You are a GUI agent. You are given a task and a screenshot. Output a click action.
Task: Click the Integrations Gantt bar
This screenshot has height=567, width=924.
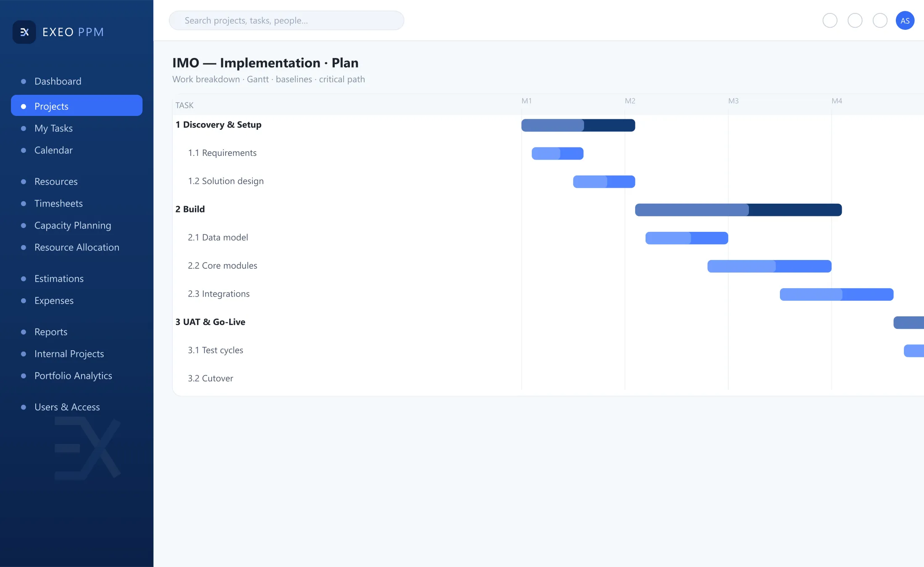837,294
